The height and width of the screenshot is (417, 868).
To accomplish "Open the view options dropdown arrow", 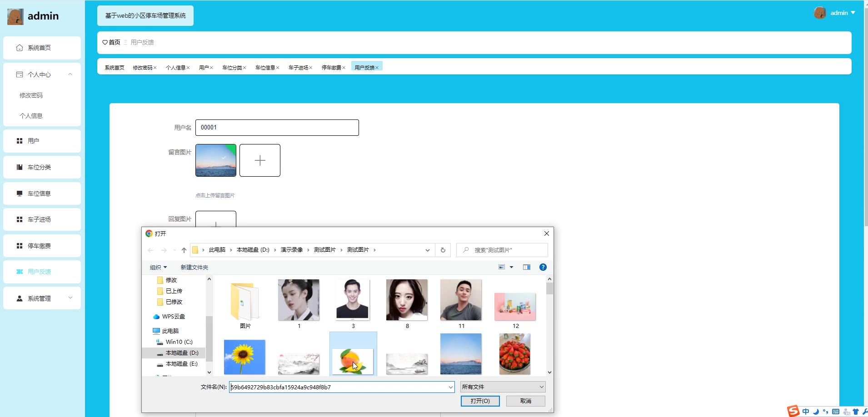I will click(x=511, y=267).
